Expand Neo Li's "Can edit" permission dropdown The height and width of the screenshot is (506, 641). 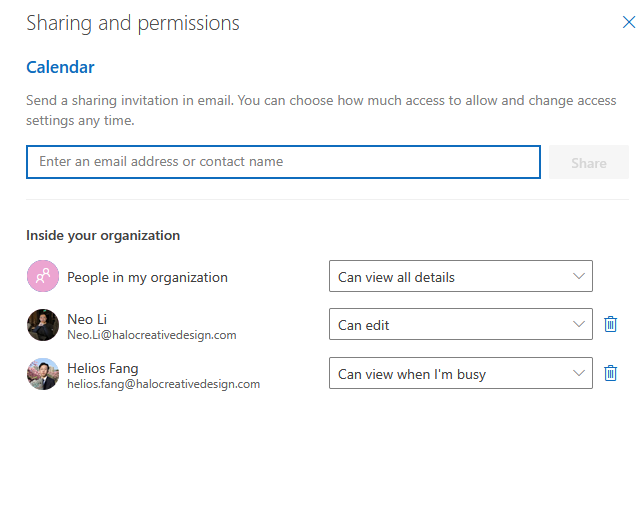point(460,325)
